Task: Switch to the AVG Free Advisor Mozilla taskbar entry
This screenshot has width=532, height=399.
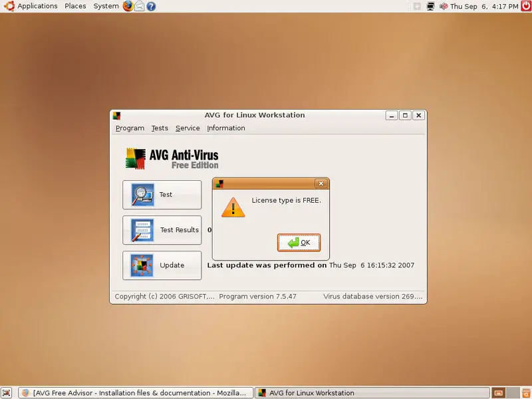Action: click(x=136, y=393)
